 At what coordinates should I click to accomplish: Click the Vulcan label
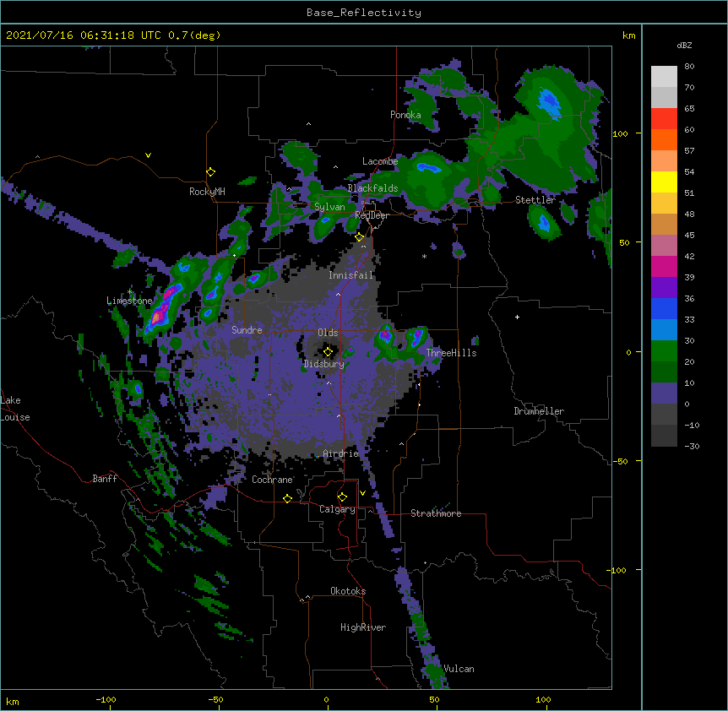pyautogui.click(x=459, y=669)
